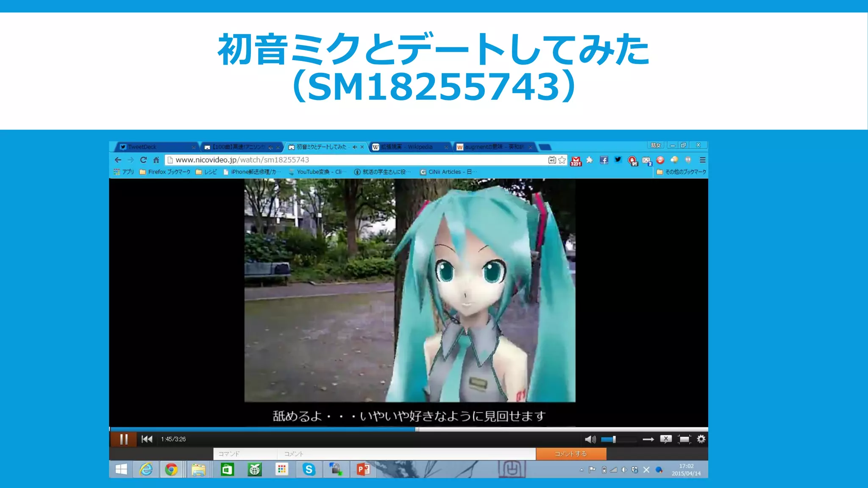Open the Niconico extension with badge 2

coord(646,161)
